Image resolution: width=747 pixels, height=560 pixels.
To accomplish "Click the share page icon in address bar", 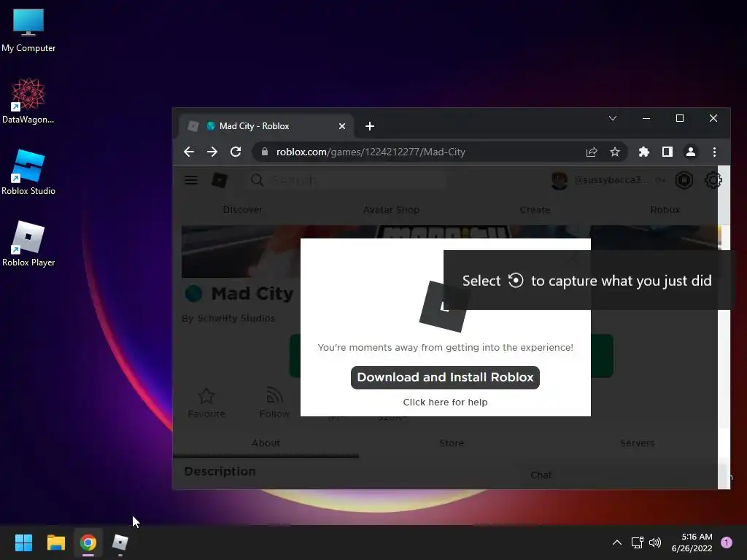I will [592, 152].
